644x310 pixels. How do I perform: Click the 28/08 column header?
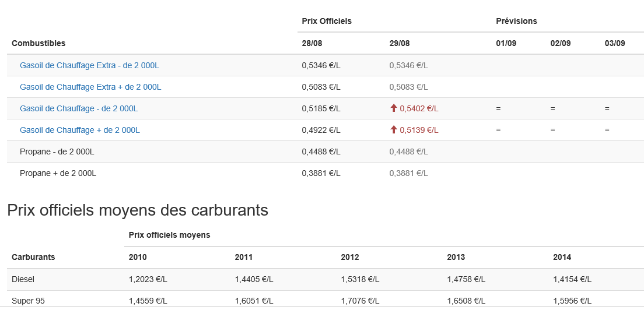click(312, 43)
